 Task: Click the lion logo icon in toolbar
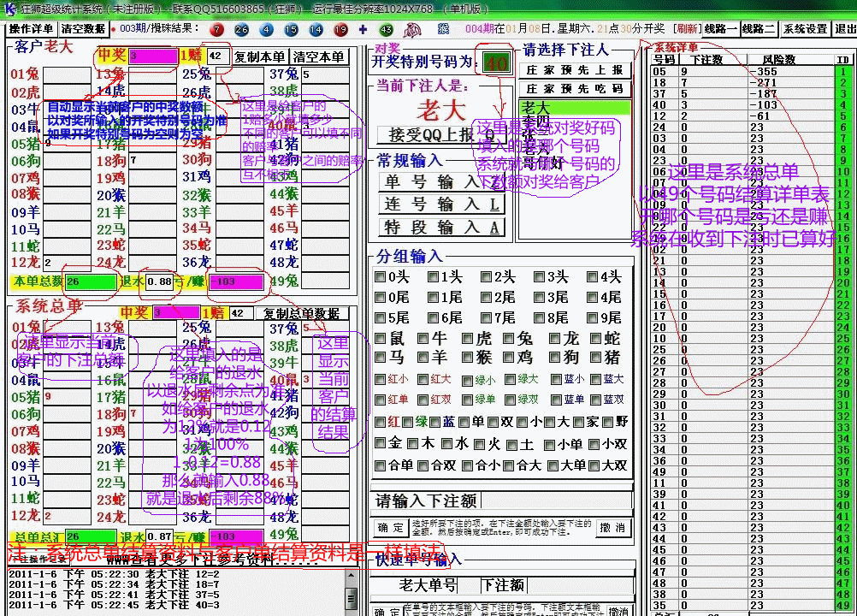click(413, 29)
